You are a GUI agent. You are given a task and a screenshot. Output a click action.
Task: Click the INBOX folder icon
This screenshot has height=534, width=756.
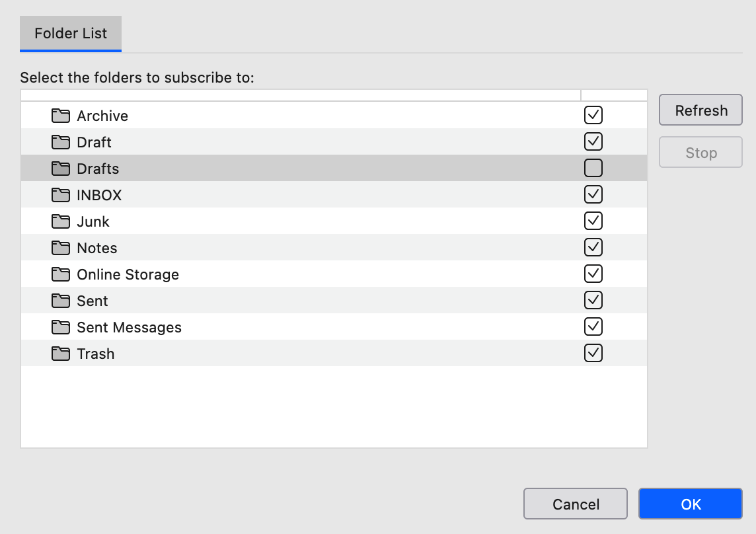coord(61,195)
